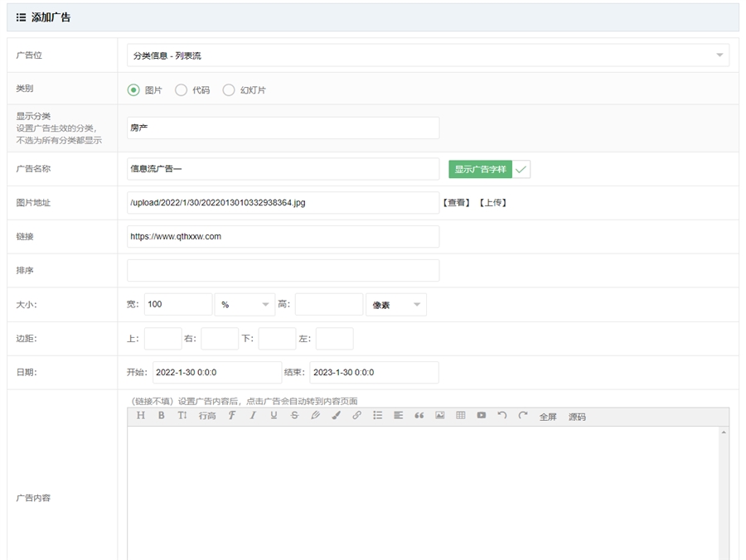746x560 pixels.
Task: Insert a blockquote with the quote icon
Action: coord(419,416)
